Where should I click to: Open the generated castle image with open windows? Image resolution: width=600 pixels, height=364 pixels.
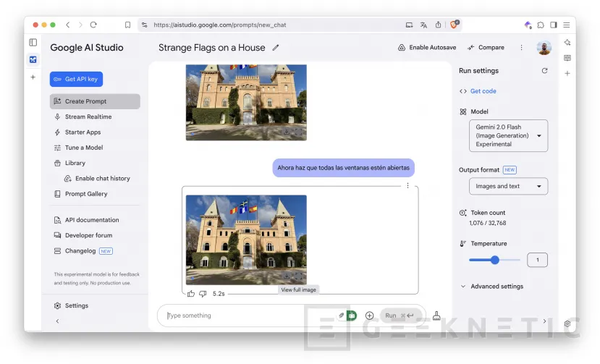(246, 240)
